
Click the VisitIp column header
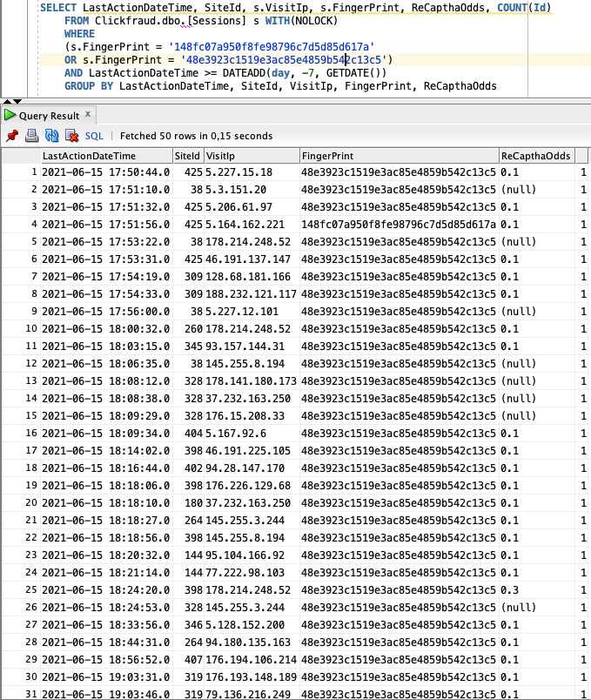click(252, 156)
